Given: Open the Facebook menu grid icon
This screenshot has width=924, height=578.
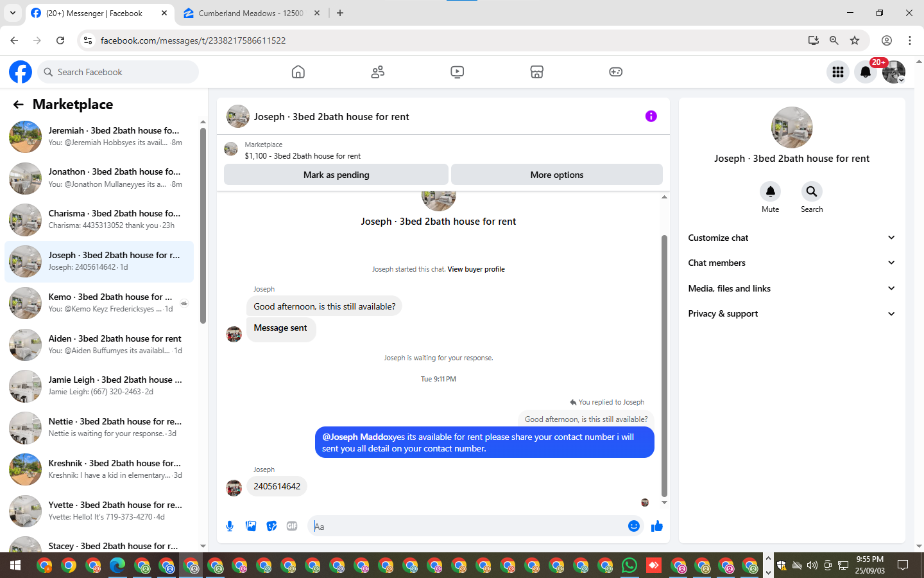Looking at the screenshot, I should point(838,72).
